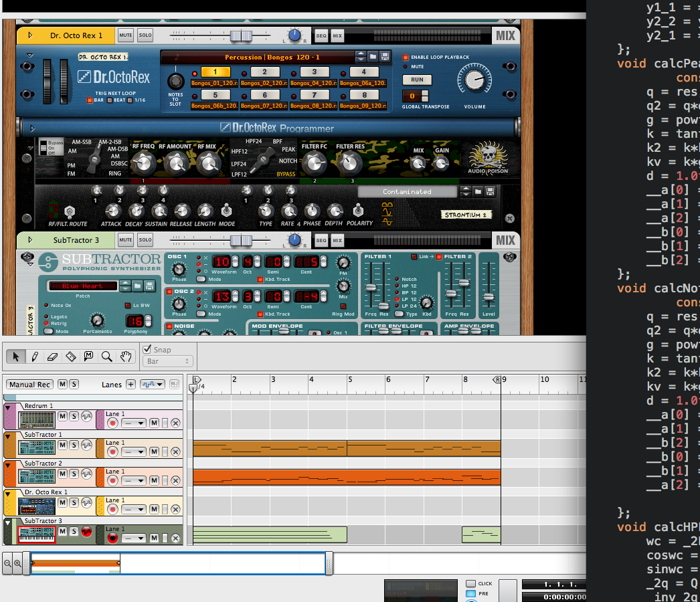Select the Eraser tool
This screenshot has height=602, width=700.
[52, 357]
